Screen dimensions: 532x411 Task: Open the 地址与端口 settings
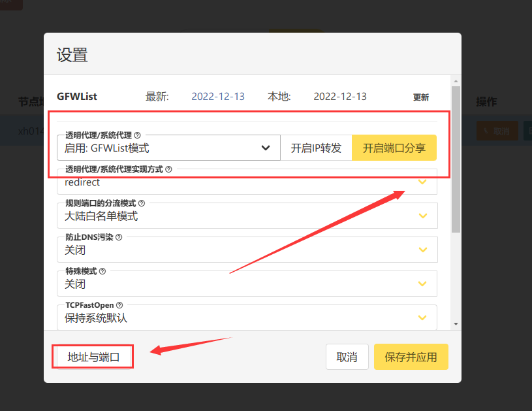(x=93, y=357)
